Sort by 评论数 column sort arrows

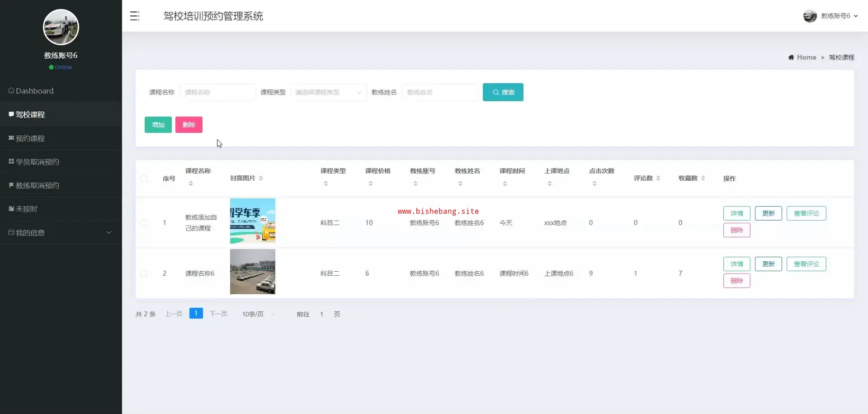click(658, 179)
